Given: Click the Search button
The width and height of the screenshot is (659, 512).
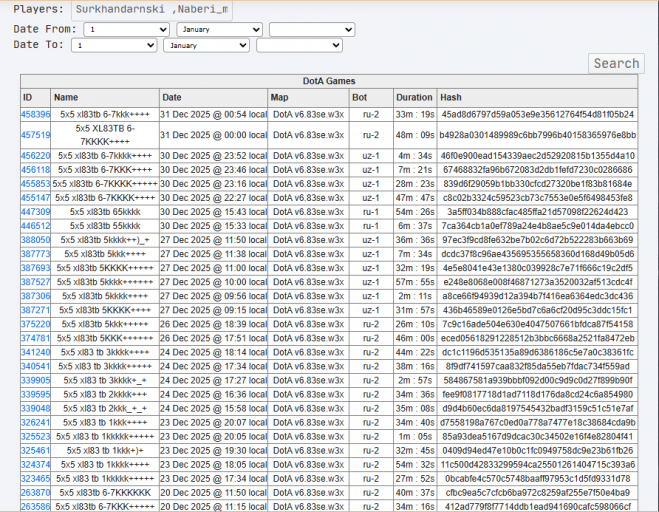Looking at the screenshot, I should (616, 63).
